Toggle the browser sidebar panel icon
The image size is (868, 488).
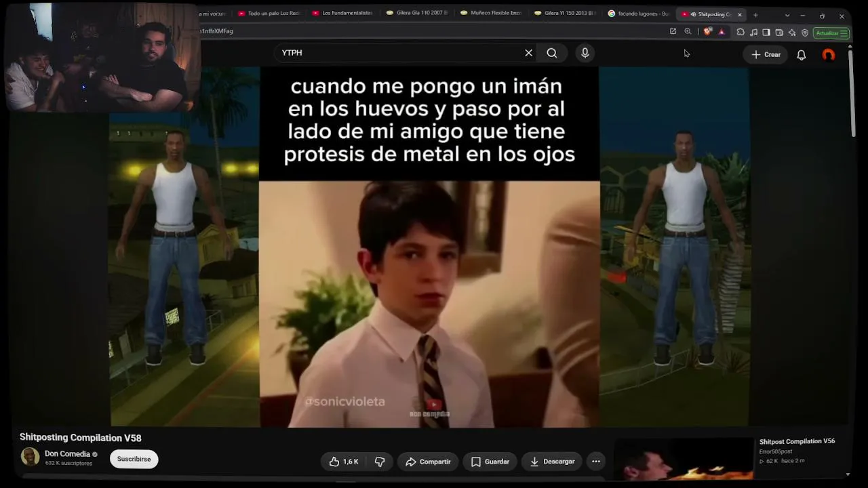(x=766, y=32)
